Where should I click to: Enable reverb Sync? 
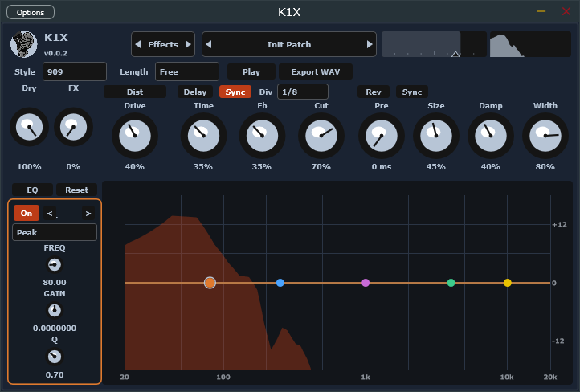point(411,92)
